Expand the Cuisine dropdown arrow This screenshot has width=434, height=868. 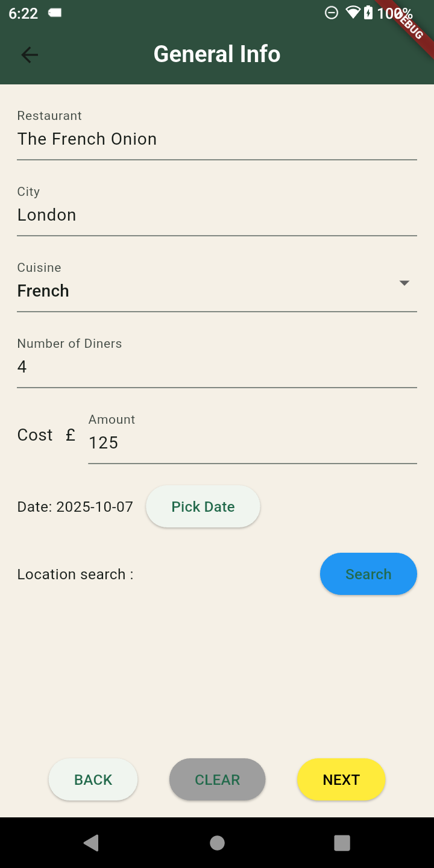(404, 283)
